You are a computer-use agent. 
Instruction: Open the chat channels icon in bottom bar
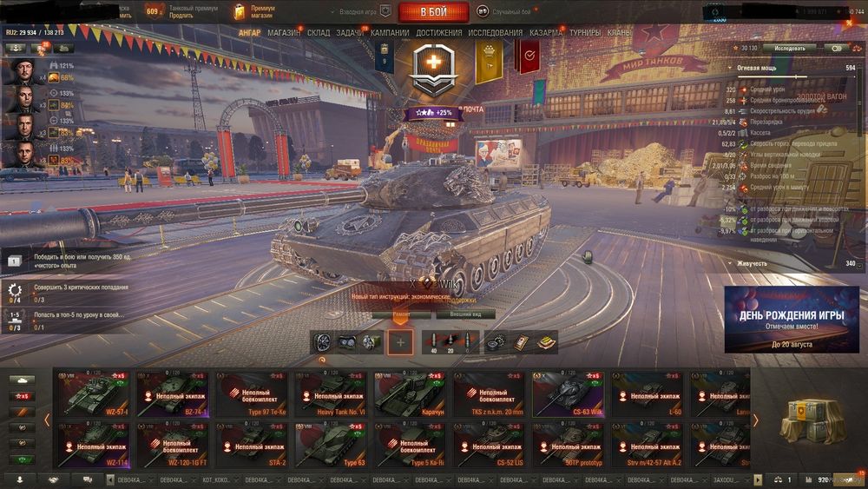pyautogui.click(x=87, y=479)
